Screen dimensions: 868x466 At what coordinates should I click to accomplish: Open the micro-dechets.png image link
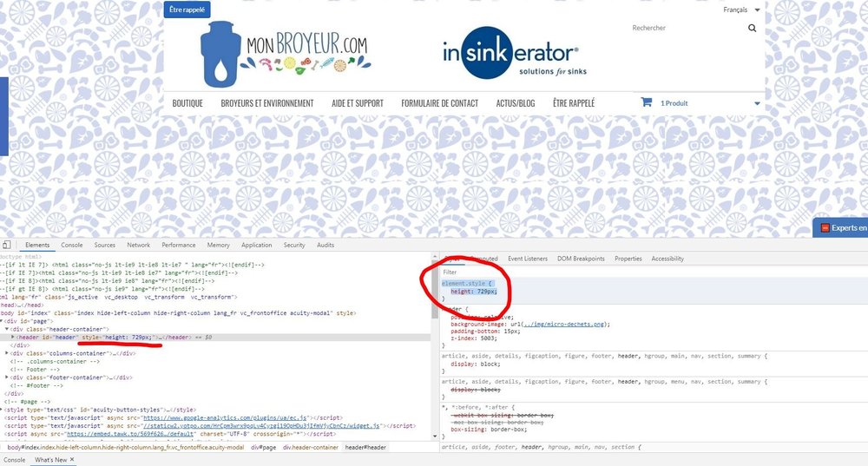(x=565, y=325)
